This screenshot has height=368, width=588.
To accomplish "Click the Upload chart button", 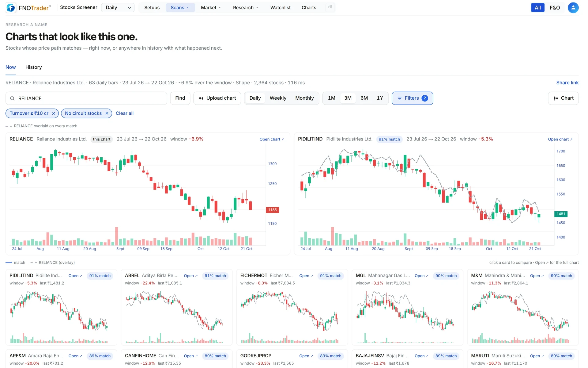I will pyautogui.click(x=217, y=98).
